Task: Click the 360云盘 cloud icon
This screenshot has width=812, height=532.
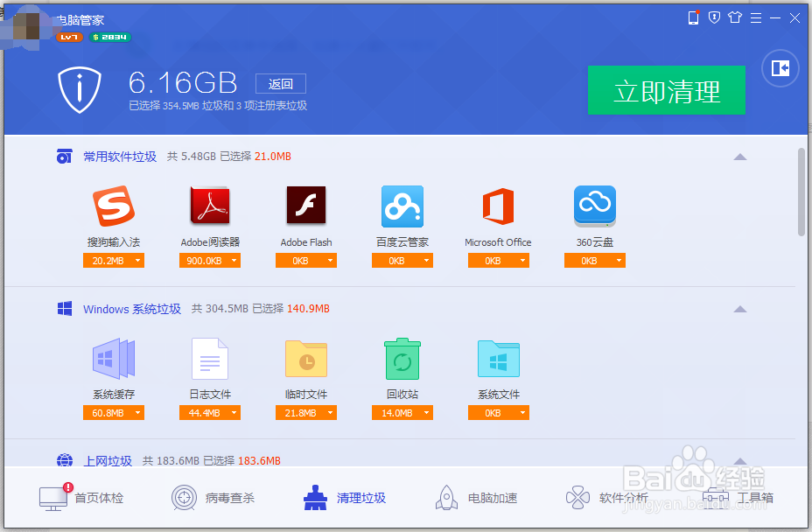Action: click(595, 206)
